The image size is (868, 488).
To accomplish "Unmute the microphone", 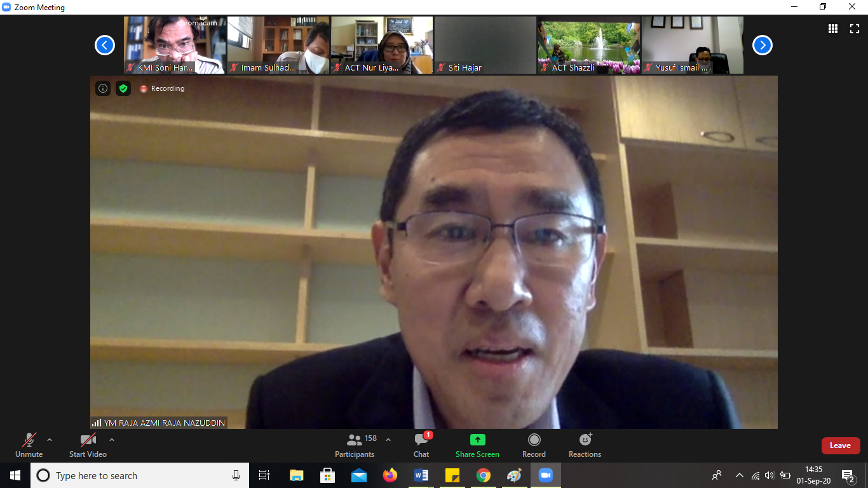I will [x=29, y=445].
